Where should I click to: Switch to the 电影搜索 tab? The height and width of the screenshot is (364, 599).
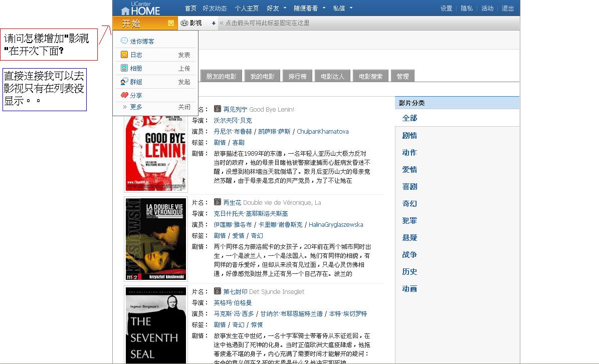[x=370, y=76]
